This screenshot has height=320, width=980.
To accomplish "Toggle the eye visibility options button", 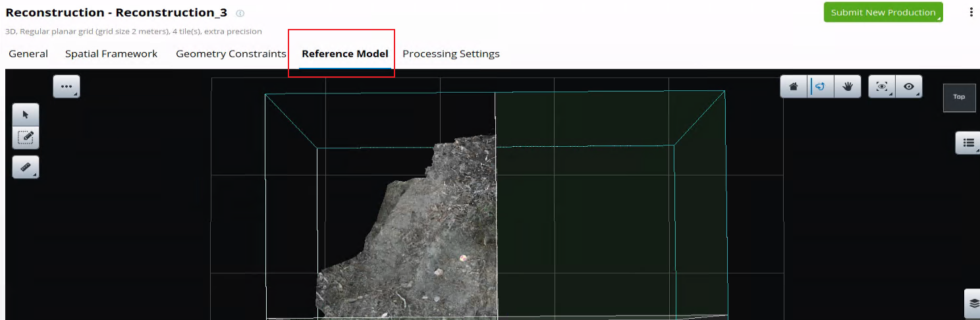I will (909, 87).
